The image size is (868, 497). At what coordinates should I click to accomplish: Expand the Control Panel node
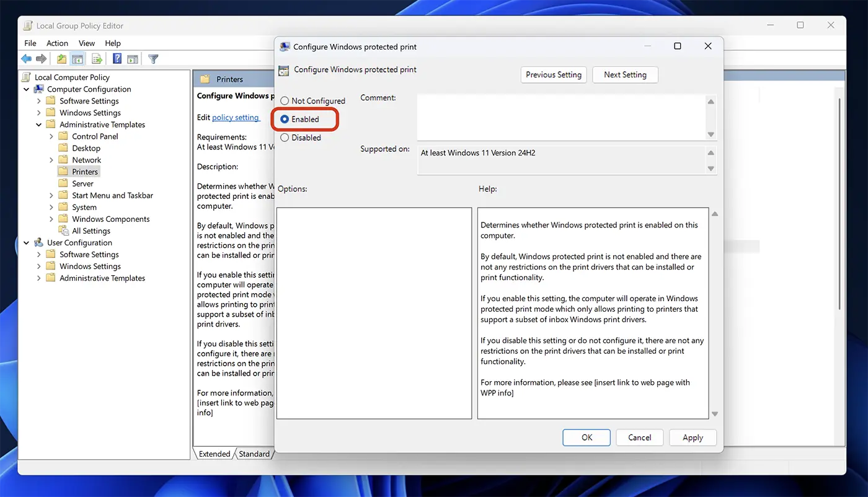click(51, 136)
